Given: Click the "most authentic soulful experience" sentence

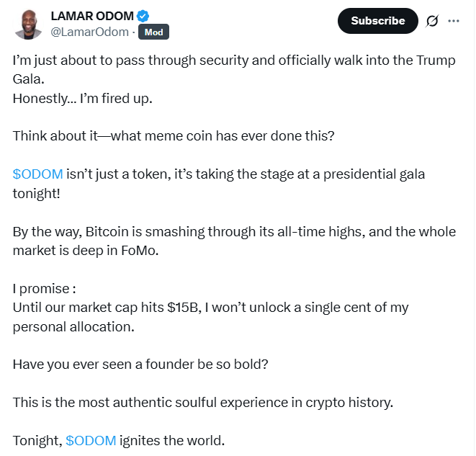Looking at the screenshot, I should pos(202,402).
